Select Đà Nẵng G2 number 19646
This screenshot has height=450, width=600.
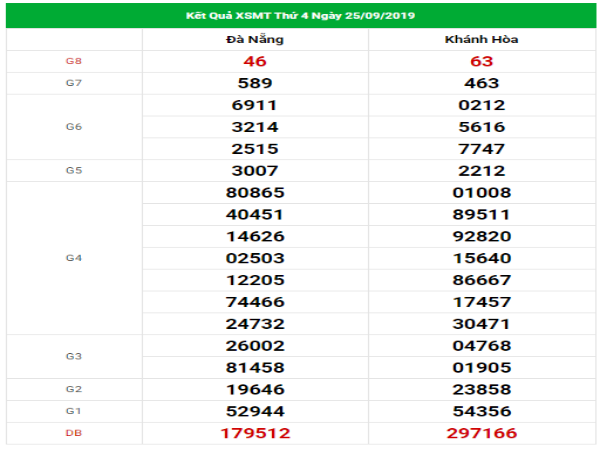[256, 389]
